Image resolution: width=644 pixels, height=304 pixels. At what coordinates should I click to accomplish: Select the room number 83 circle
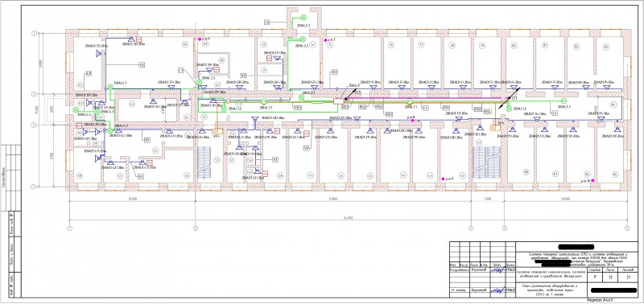607,48
